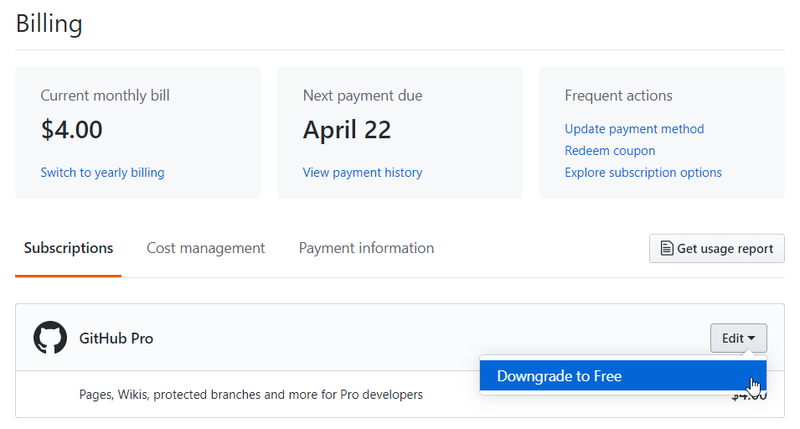Open the Edit dropdown for GitHub Pro

738,338
